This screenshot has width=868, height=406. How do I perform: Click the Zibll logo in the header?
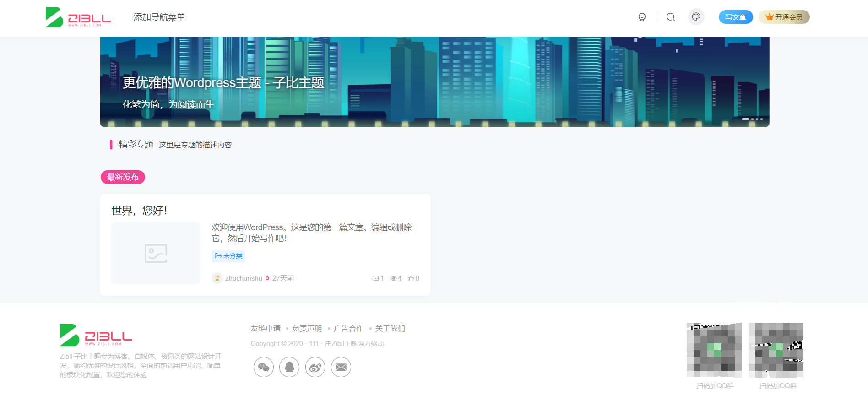78,17
